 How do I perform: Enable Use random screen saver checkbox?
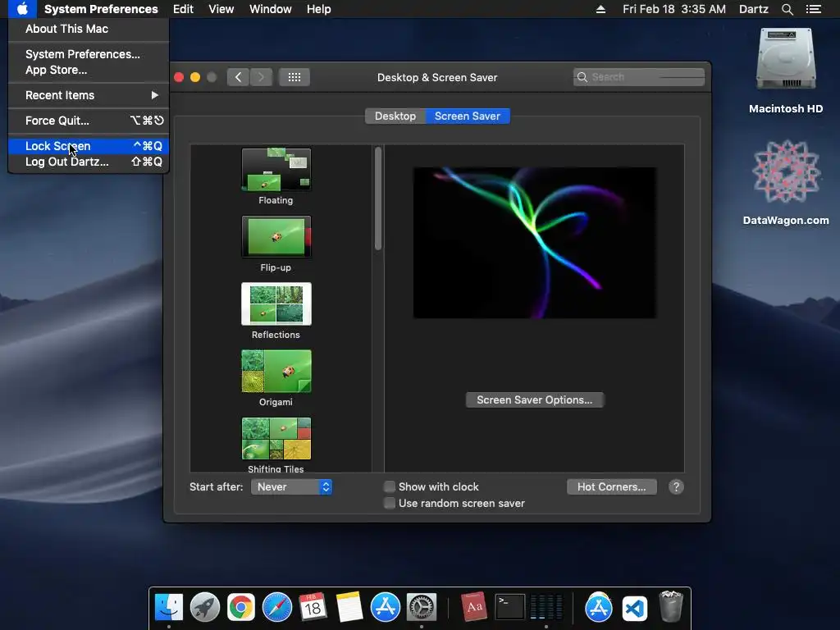pyautogui.click(x=390, y=503)
